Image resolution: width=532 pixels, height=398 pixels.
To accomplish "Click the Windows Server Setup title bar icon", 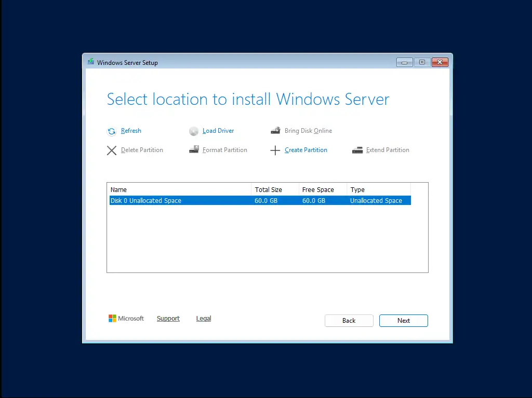I will (x=90, y=62).
